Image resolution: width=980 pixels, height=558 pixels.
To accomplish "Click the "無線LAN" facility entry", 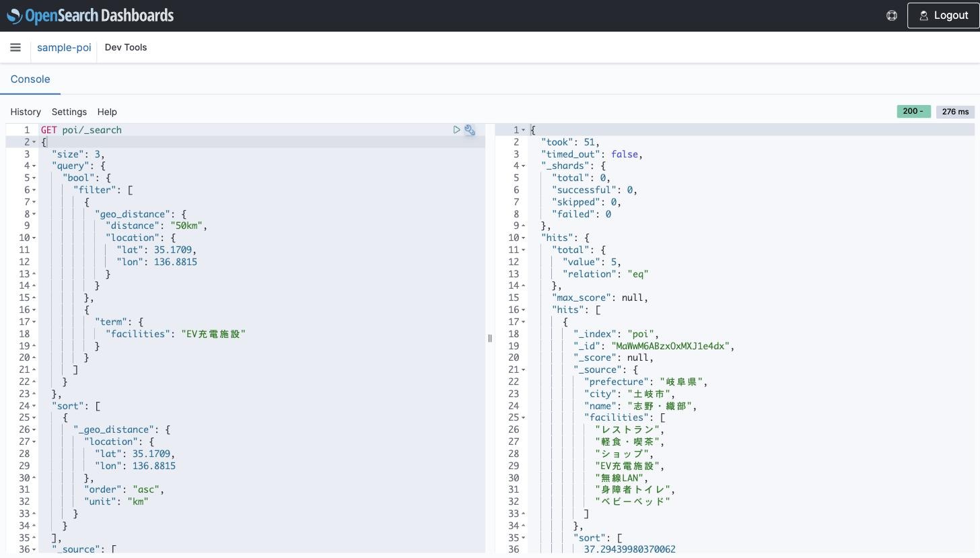I will 619,478.
